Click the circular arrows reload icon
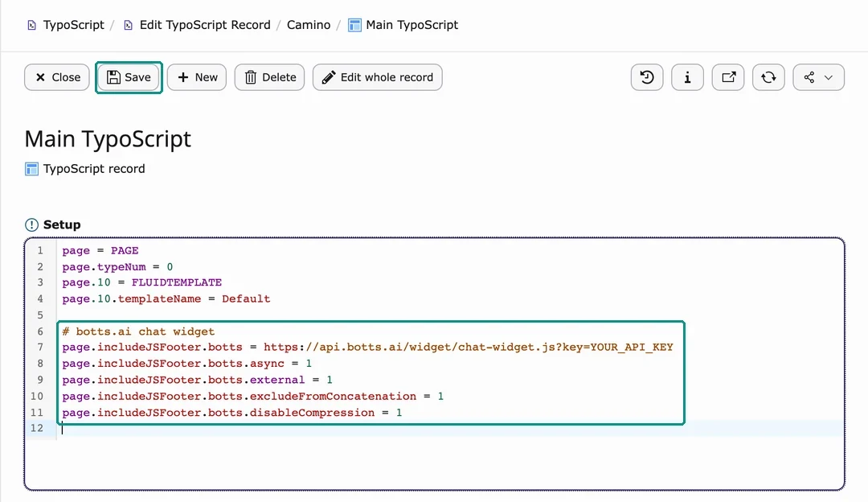868x502 pixels. pos(768,77)
